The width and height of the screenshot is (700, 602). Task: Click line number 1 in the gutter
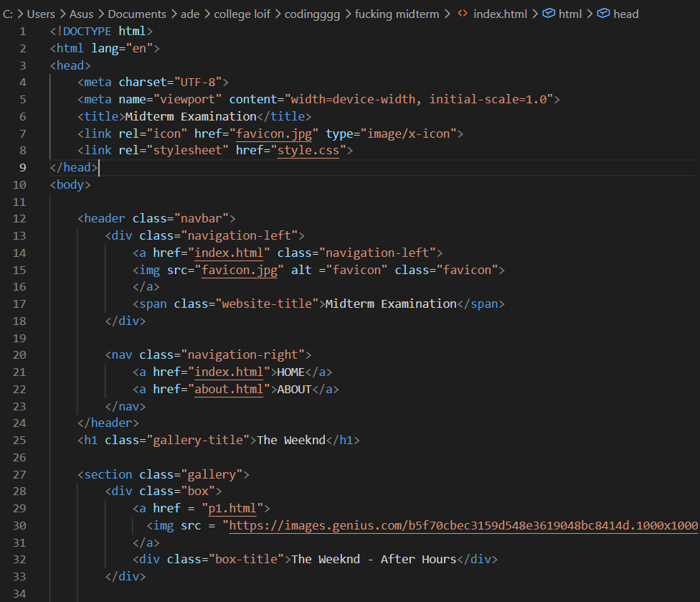coord(23,32)
